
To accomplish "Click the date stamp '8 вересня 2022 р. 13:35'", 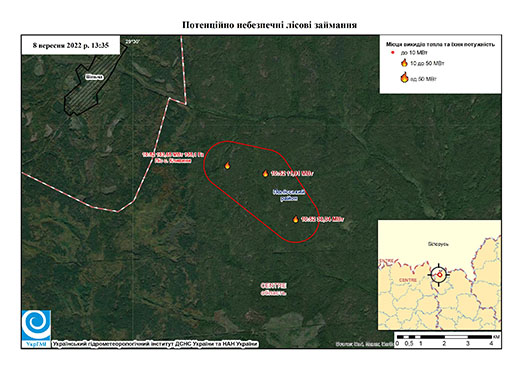I will 71,45.
